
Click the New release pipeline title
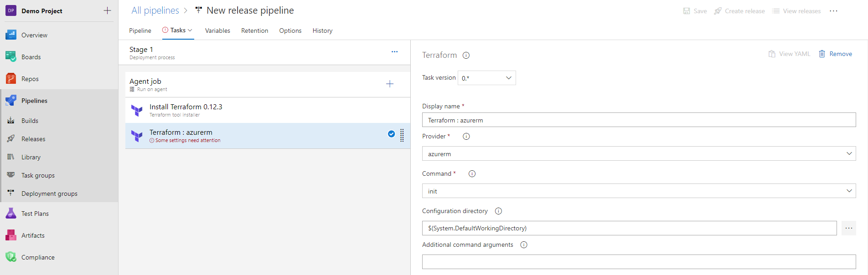[250, 10]
